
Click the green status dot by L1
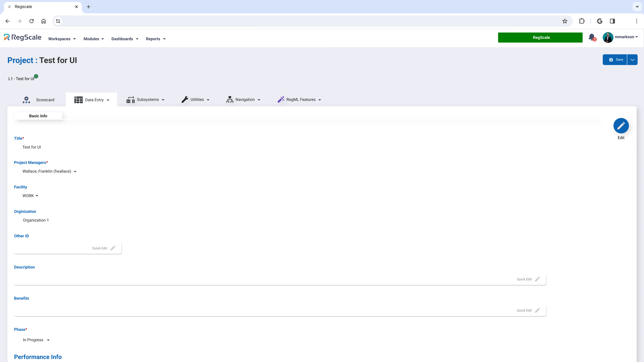[x=36, y=76]
